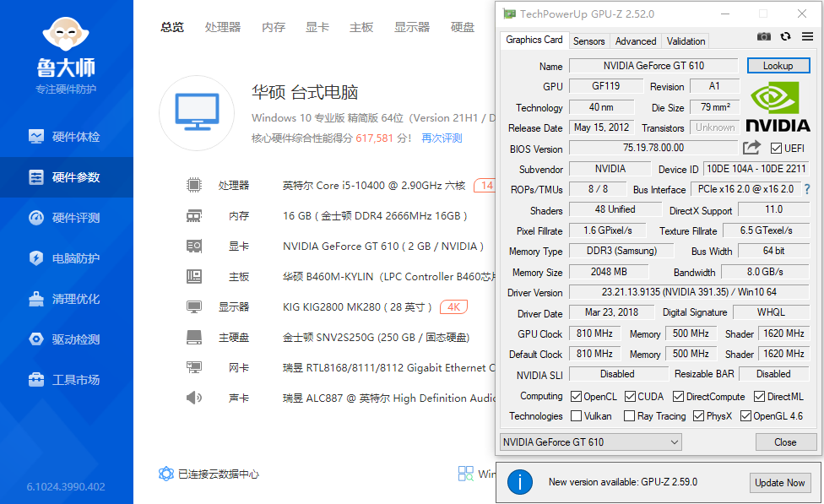The height and width of the screenshot is (504, 824).
Task: Click the 再次评测 link
Action: (442, 138)
